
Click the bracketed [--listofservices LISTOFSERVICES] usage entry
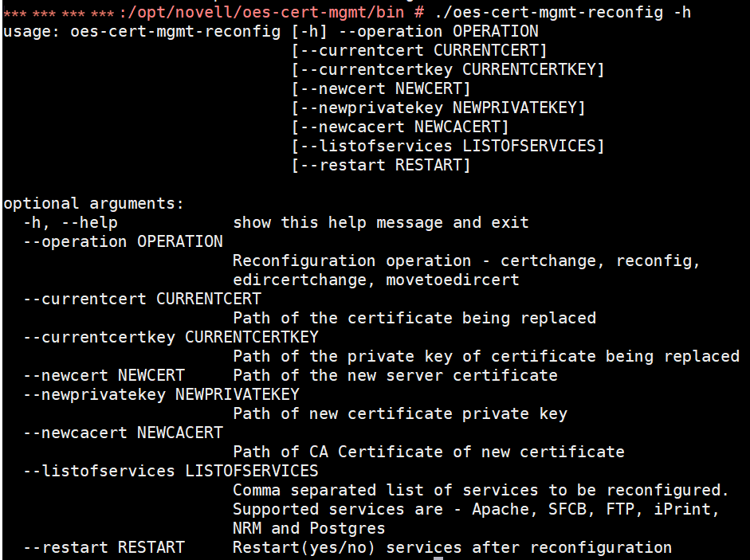point(448,146)
